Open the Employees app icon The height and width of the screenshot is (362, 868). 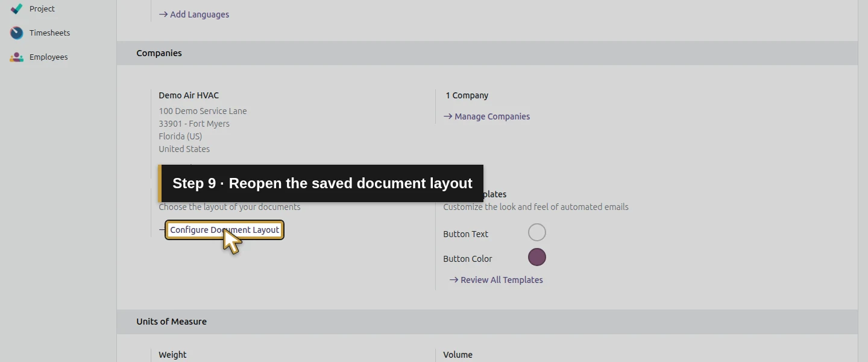coord(17,57)
